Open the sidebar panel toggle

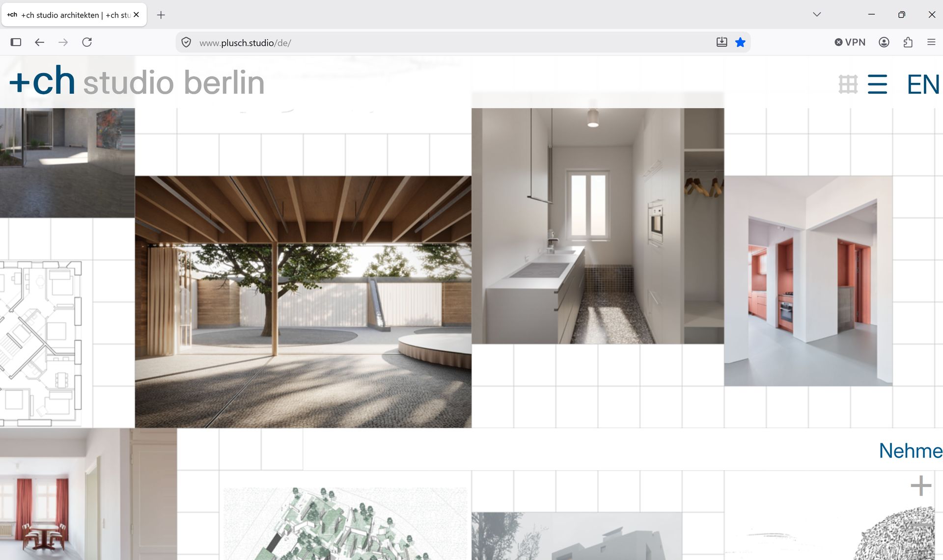(16, 42)
